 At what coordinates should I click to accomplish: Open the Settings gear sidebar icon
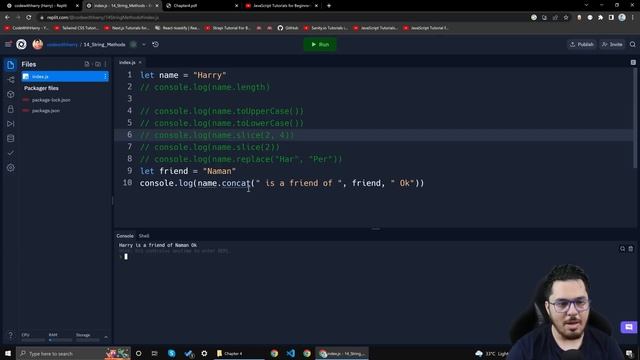point(11,168)
